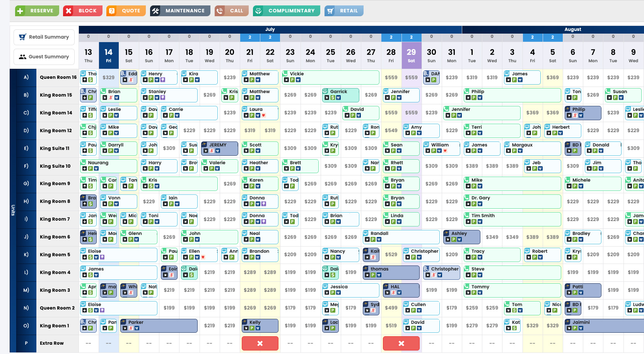The height and width of the screenshot is (354, 644).
Task: Open Tommy's reservation in King Room 3
Action: click(512, 290)
